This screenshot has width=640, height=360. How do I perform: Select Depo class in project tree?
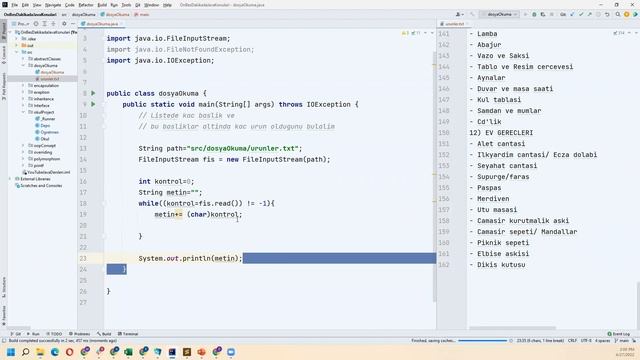[45, 125]
